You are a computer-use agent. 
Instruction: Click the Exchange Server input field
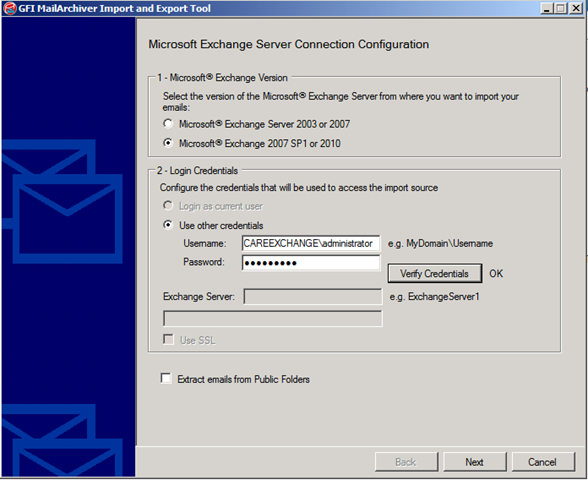(x=313, y=297)
